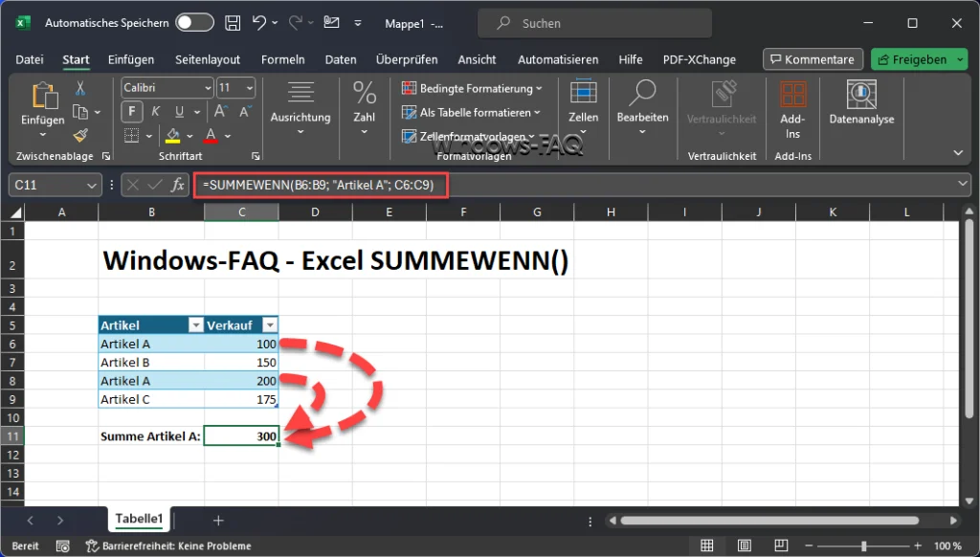Screen dimensions: 980x557
Task: Expand the Name Box C11 dropdown
Action: pyautogui.click(x=91, y=186)
